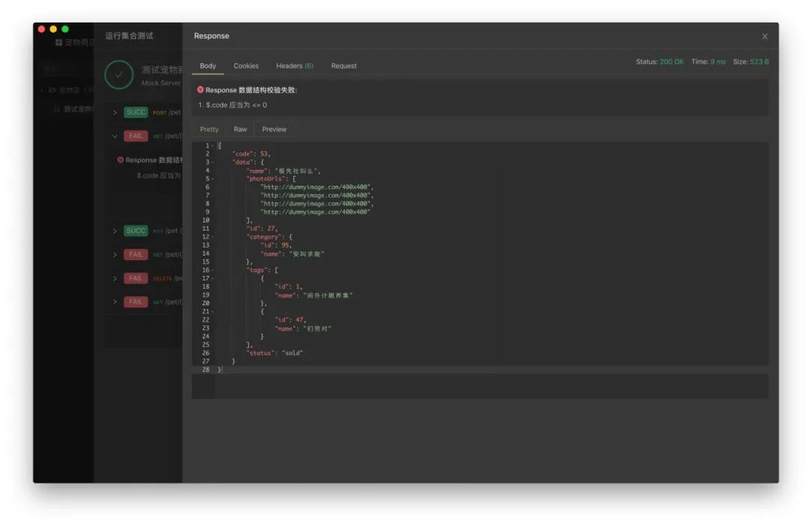Expand the POST /pet test step
The image size is (812, 527).
coord(115,112)
